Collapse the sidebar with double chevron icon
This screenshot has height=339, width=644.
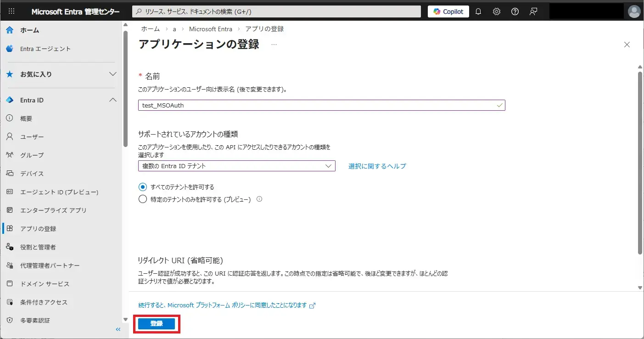point(118,329)
